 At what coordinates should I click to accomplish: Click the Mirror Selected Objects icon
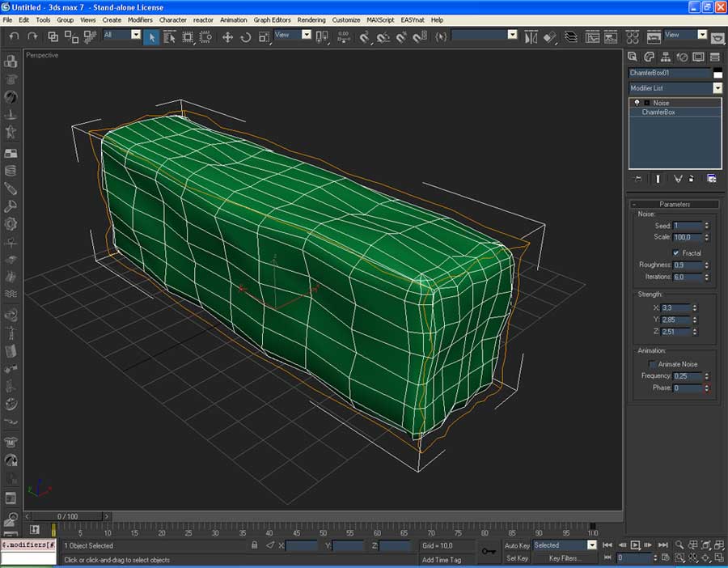(x=531, y=37)
